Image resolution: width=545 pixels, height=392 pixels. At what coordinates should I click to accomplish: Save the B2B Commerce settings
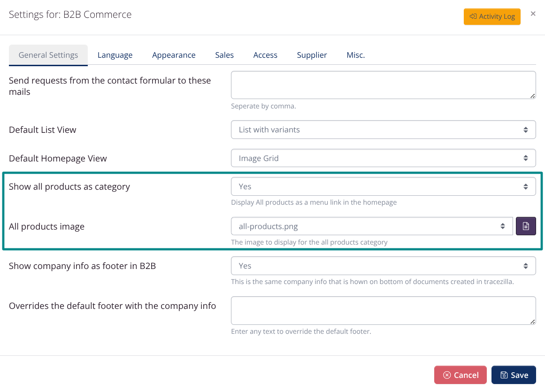point(514,375)
